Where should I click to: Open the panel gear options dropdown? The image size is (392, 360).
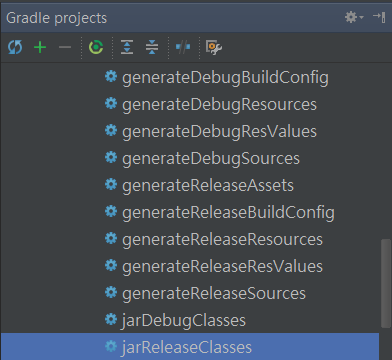354,17
